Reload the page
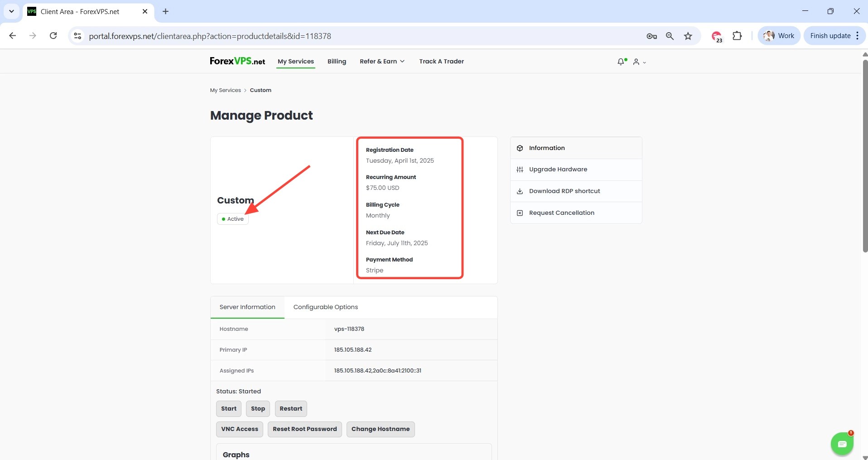 (53, 36)
